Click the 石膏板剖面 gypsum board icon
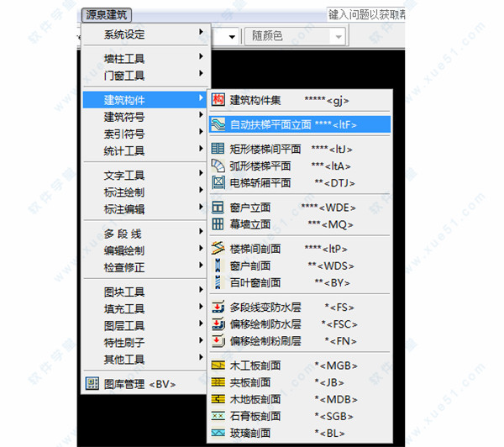 tap(218, 416)
